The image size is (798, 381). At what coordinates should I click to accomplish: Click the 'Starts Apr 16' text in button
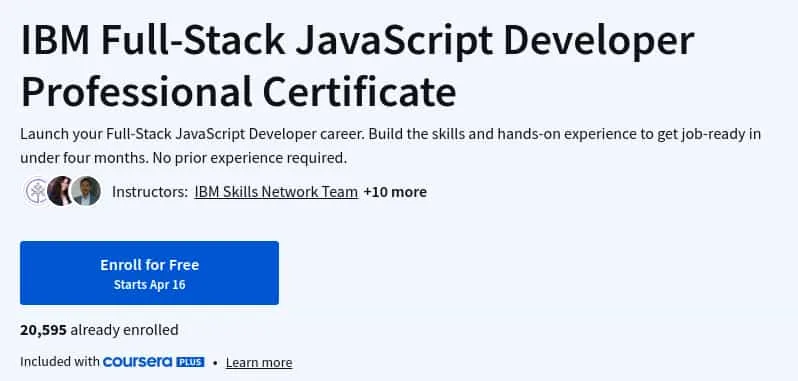point(150,285)
